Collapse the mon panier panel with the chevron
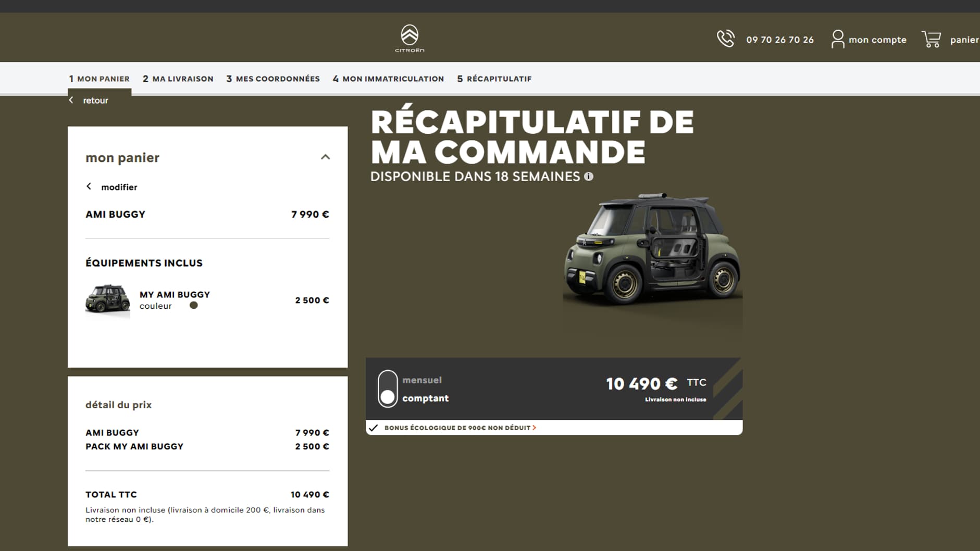Screen dimensions: 980x551 [x=325, y=157]
